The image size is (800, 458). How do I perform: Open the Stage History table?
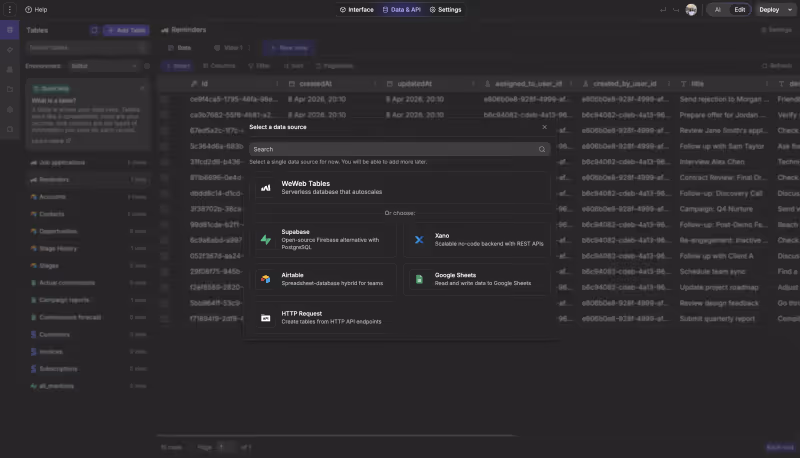coord(88,248)
